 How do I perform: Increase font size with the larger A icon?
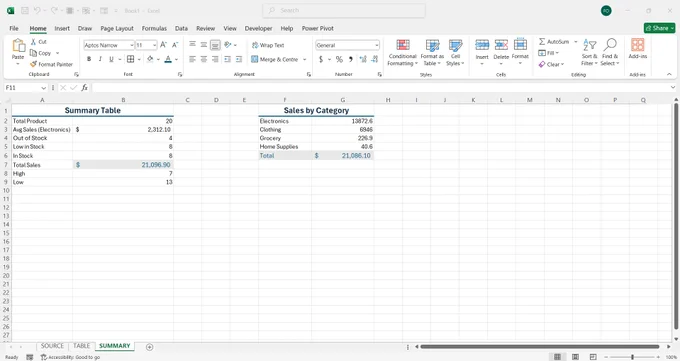coord(163,45)
